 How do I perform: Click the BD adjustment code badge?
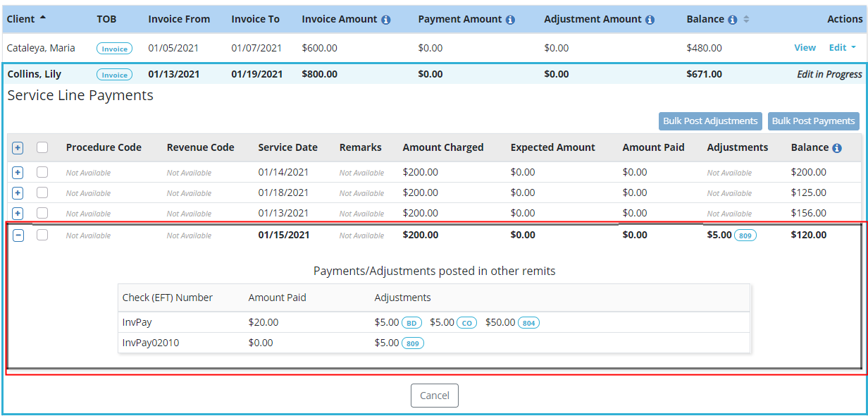click(412, 323)
